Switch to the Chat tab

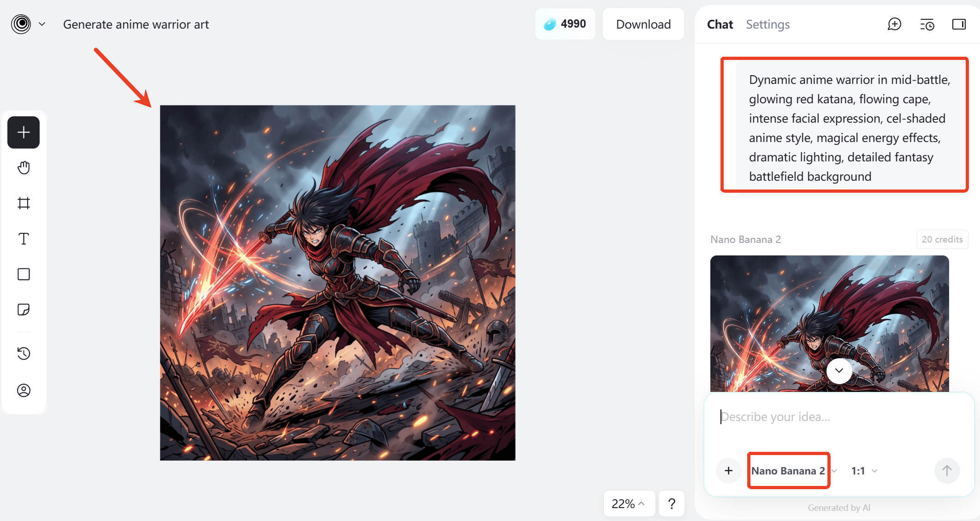[720, 24]
